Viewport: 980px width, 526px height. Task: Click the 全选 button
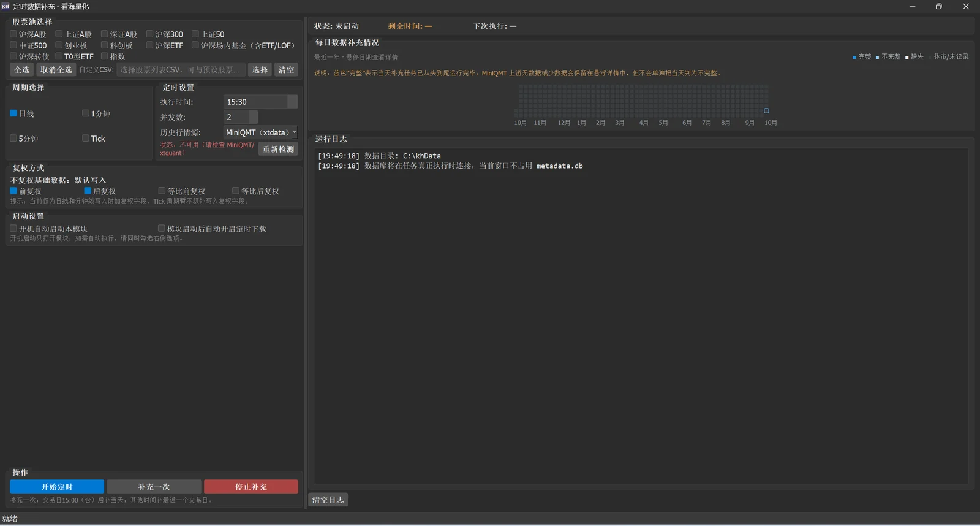tap(22, 70)
